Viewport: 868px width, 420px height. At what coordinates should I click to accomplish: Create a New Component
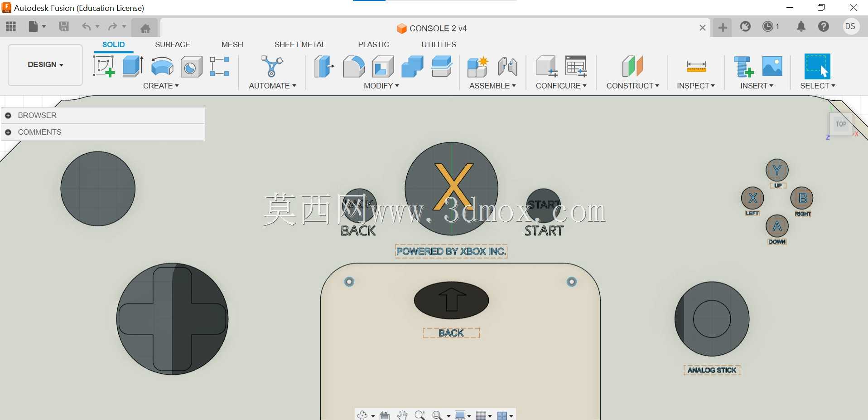[x=477, y=66]
